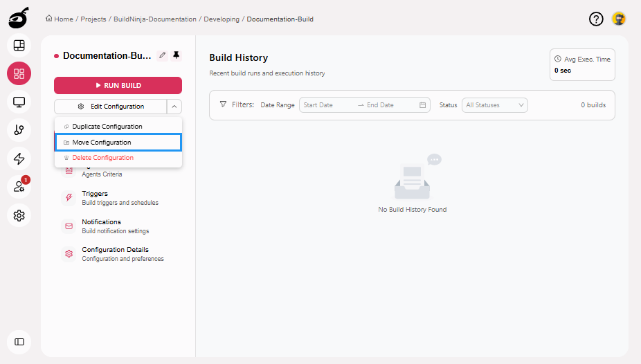Screen dimensions: 641x364
Task: Open the Projects grid icon in sidebar
Action: pyautogui.click(x=19, y=73)
